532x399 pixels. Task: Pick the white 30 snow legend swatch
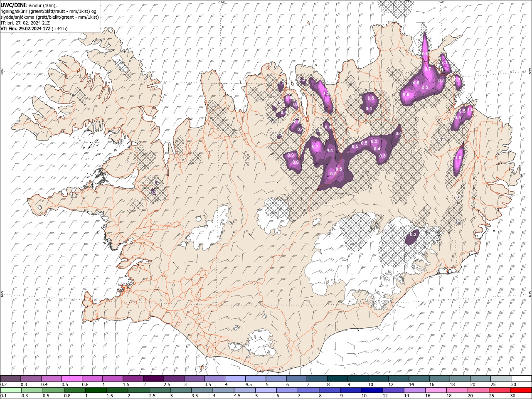coord(521,379)
